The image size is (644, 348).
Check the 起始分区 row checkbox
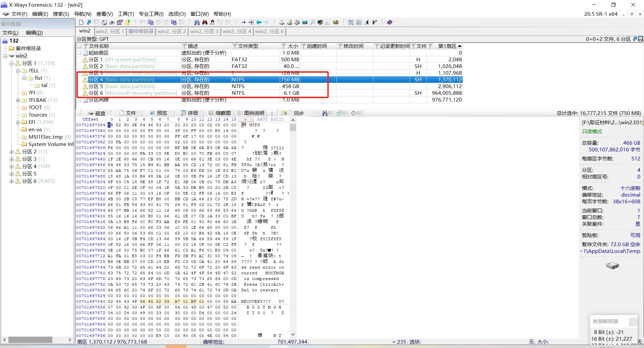79,53
